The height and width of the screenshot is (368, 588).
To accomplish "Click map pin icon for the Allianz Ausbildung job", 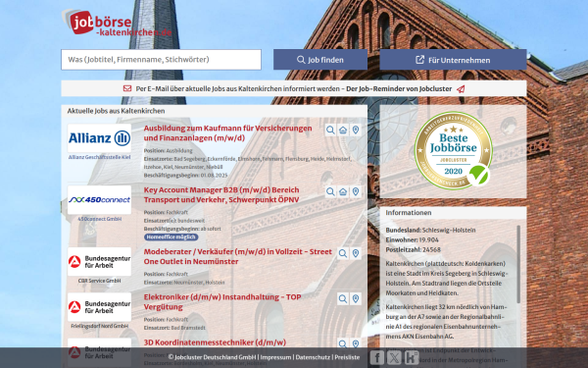I will pyautogui.click(x=356, y=130).
